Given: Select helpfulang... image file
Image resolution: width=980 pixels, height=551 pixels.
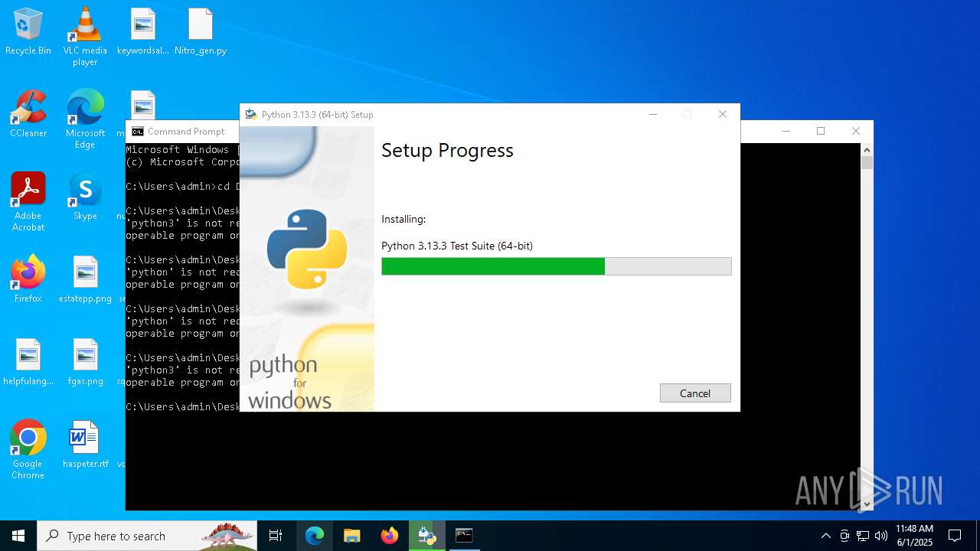Looking at the screenshot, I should (x=28, y=362).
